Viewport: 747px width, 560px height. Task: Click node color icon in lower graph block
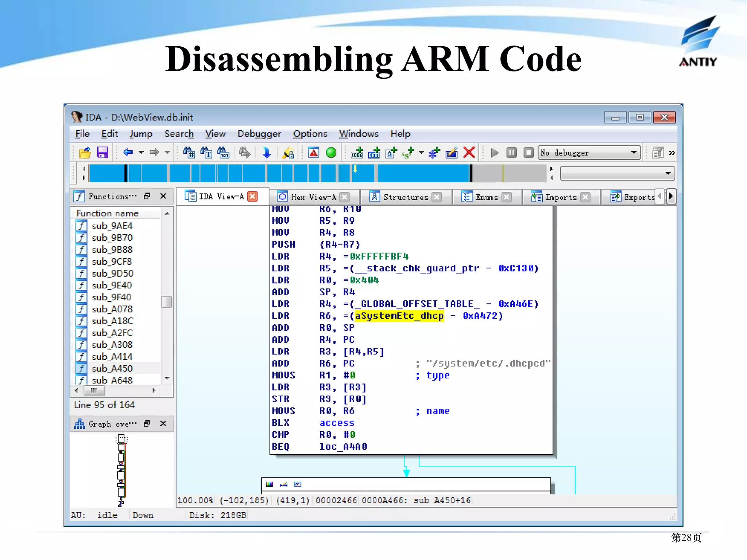tap(270, 484)
